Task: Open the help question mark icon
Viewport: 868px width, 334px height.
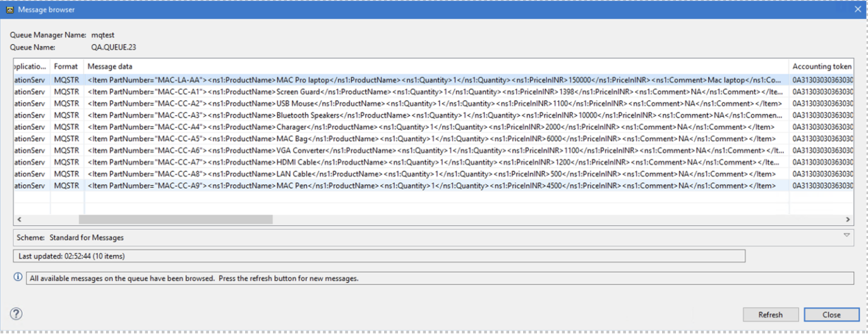Action: [x=16, y=314]
